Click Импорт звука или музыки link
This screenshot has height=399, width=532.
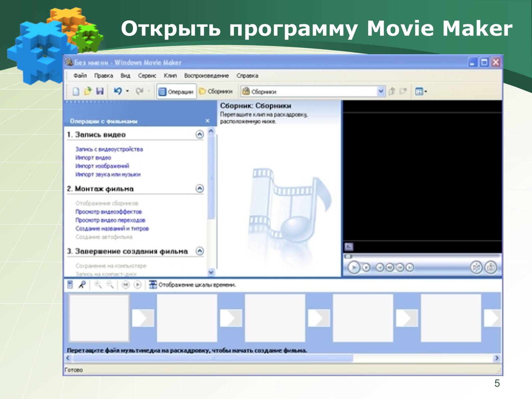click(108, 175)
